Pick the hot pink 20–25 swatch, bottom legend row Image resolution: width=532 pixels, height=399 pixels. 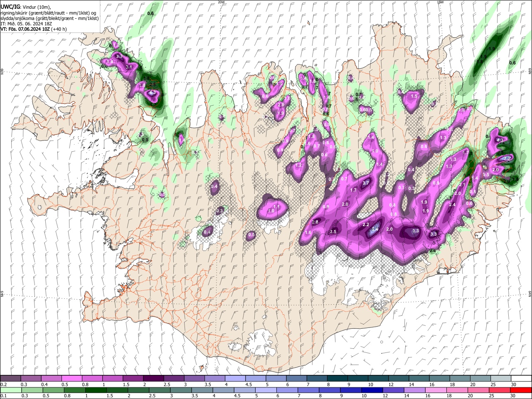tap(478, 390)
